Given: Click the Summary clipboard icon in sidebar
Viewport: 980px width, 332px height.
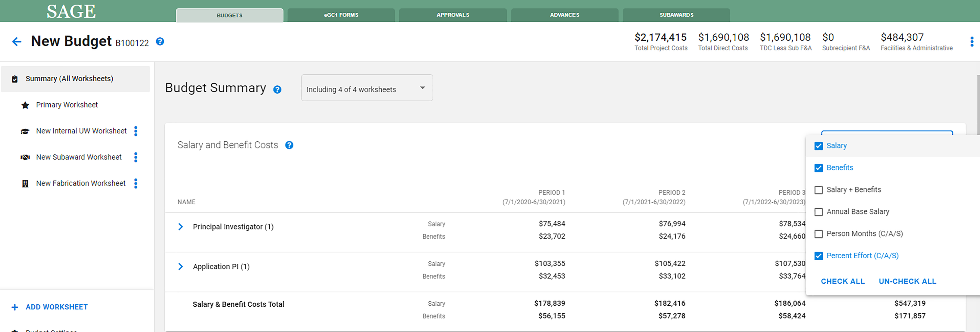Looking at the screenshot, I should 15,79.
